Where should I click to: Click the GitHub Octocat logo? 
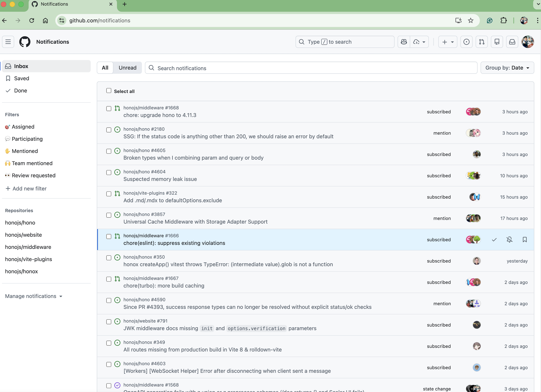pos(25,42)
